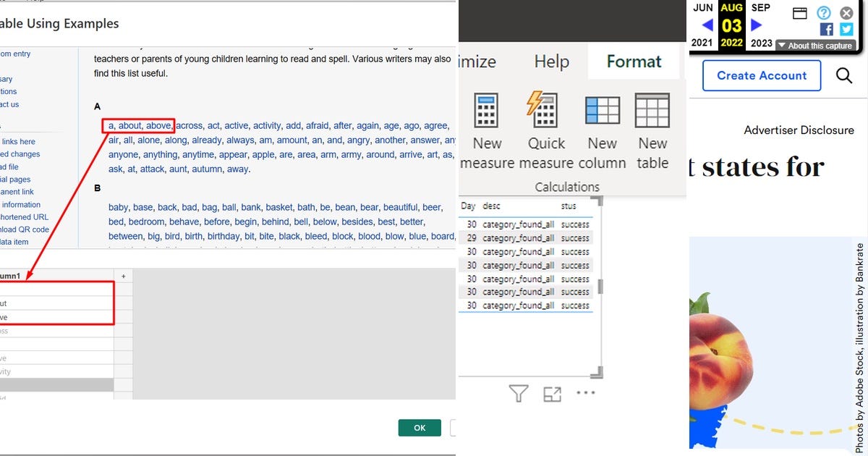Click the Wayback Machine help question mark
The width and height of the screenshot is (868, 456).
tap(822, 13)
